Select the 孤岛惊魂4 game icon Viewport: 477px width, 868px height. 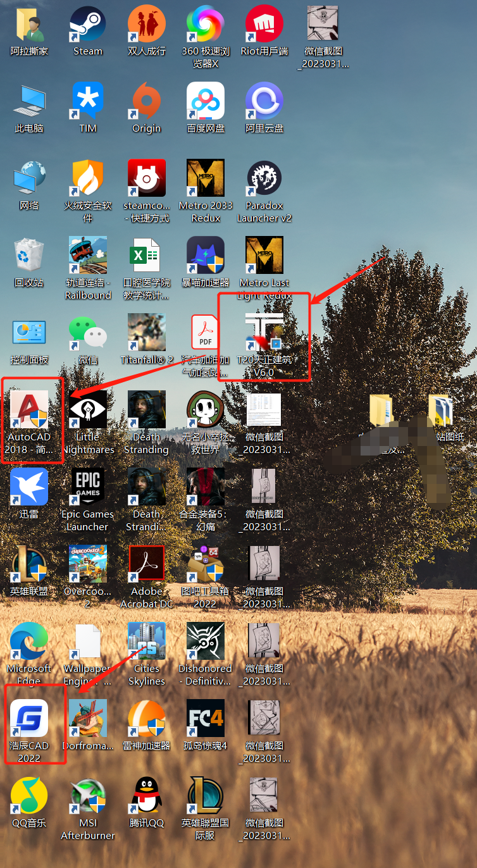pos(206,719)
